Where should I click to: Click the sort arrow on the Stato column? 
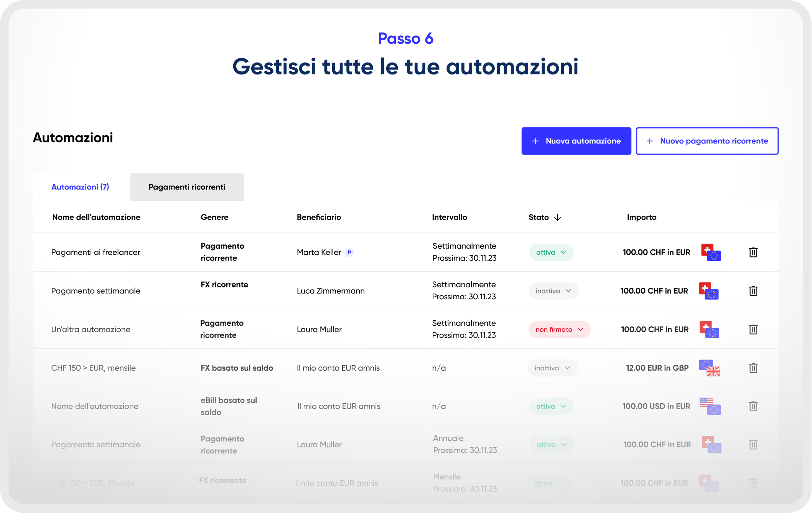click(x=557, y=217)
